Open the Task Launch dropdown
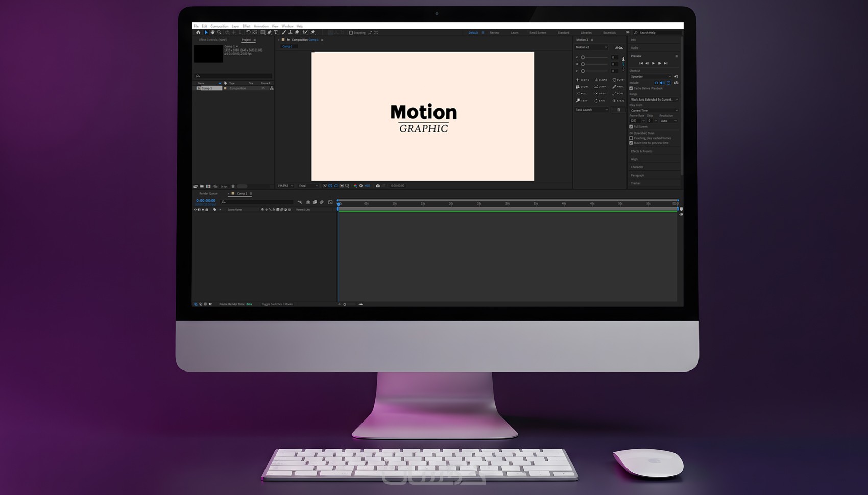The width and height of the screenshot is (868, 495). pyautogui.click(x=592, y=110)
